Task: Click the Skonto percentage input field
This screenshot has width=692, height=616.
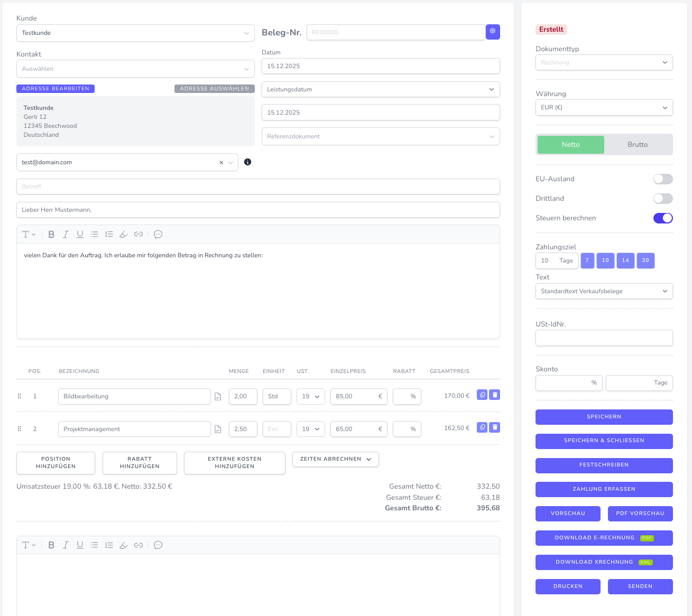Action: pyautogui.click(x=569, y=383)
